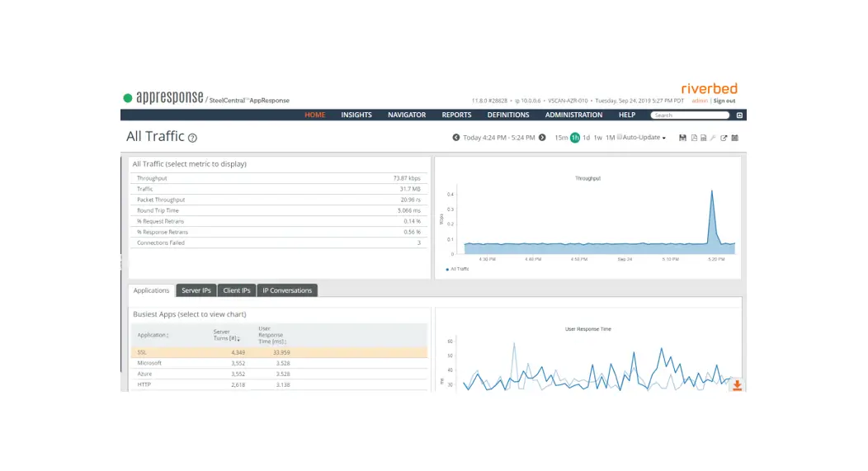Click the orange download arrow icon
Image resolution: width=868 pixels, height=471 pixels.
point(737,385)
